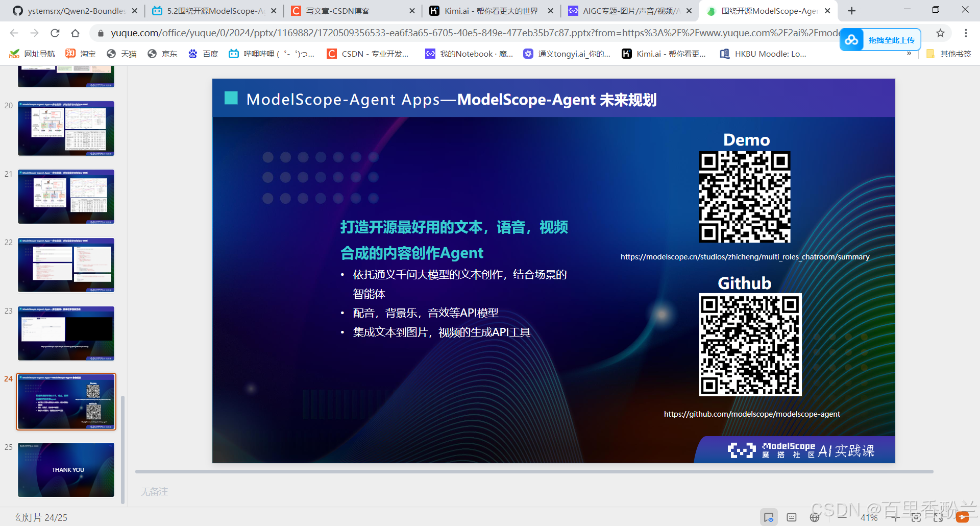Close the AIGC专题 tab
The width and height of the screenshot is (980, 526).
pyautogui.click(x=689, y=11)
